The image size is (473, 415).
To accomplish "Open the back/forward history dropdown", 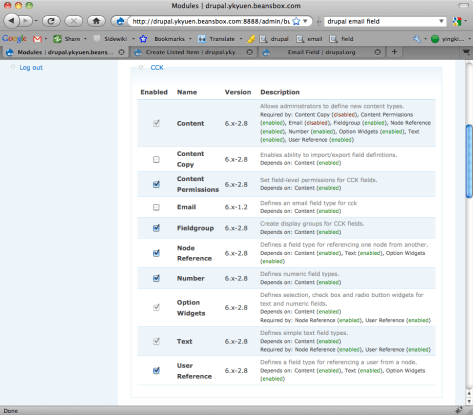I will tap(36, 21).
